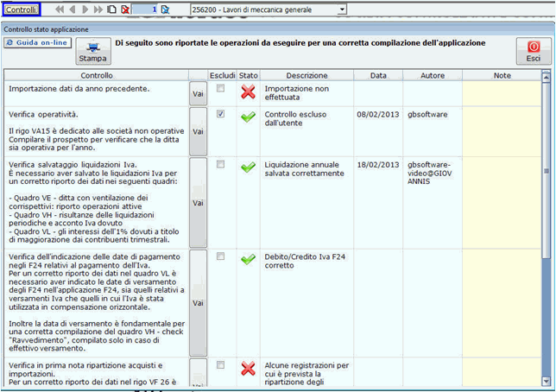Tick Escludi checkbox for salvataggio liquidazioni Iva

[220, 164]
